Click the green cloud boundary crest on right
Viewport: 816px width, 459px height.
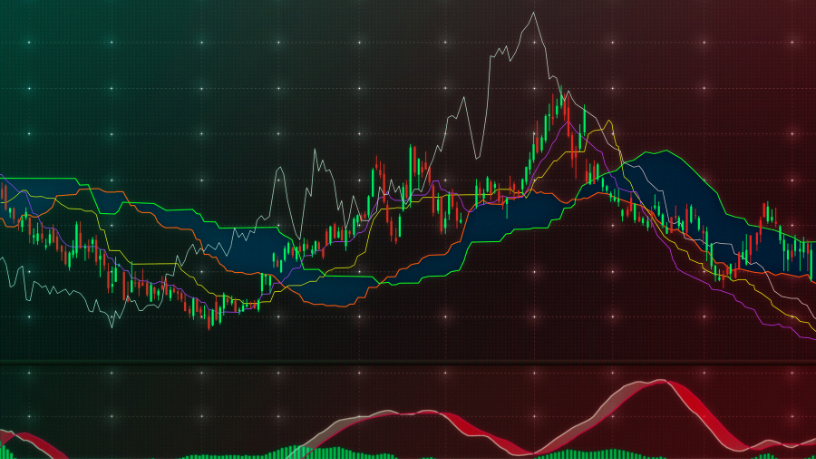point(660,152)
